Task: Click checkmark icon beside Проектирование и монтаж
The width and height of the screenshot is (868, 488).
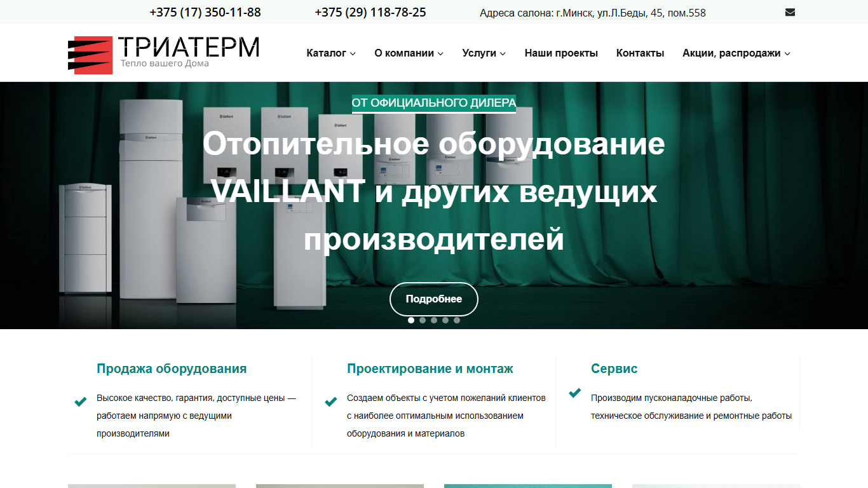Action: pyautogui.click(x=331, y=402)
